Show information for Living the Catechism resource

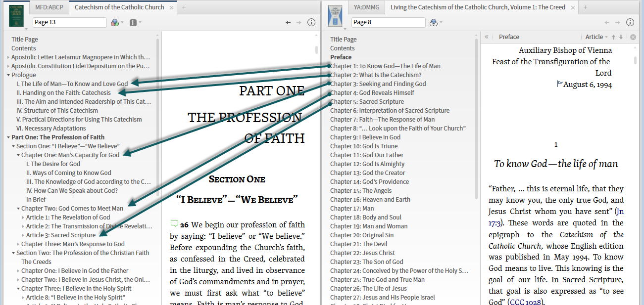click(630, 22)
